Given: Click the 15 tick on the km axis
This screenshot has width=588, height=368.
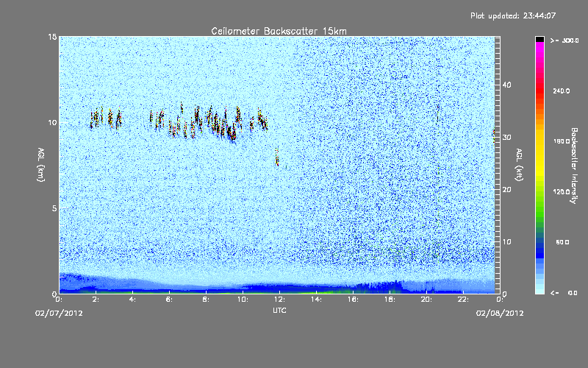Looking at the screenshot, I should pyautogui.click(x=52, y=37).
